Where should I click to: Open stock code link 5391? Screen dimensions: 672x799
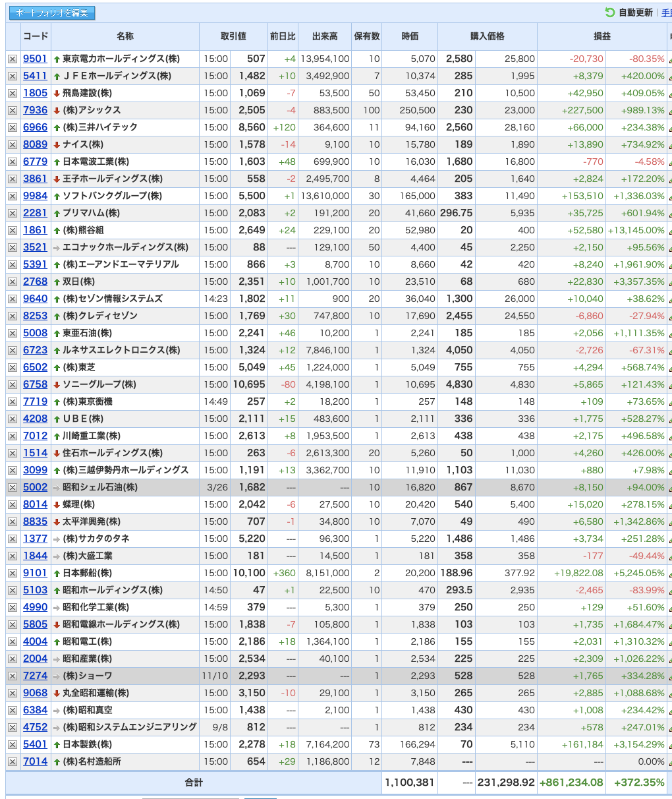pyautogui.click(x=36, y=264)
